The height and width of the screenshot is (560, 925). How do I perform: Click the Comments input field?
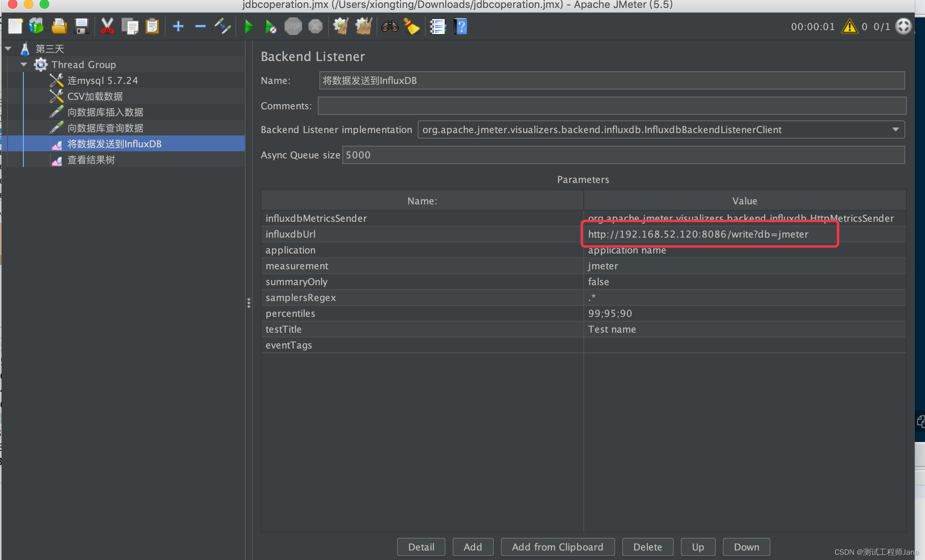click(612, 106)
